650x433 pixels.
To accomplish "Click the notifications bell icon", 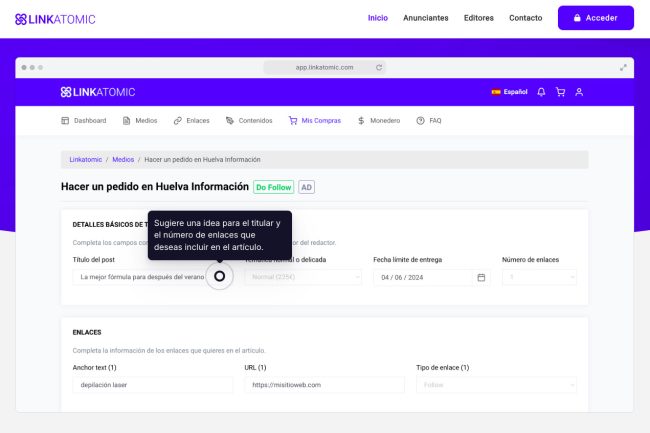I will click(x=541, y=92).
